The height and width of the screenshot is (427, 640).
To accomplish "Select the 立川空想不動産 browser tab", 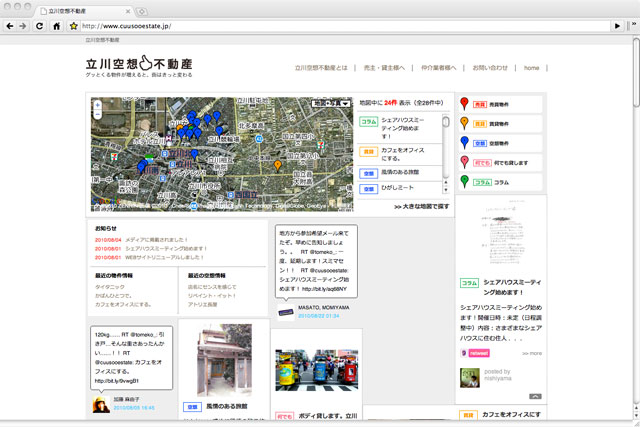I will coord(84,11).
